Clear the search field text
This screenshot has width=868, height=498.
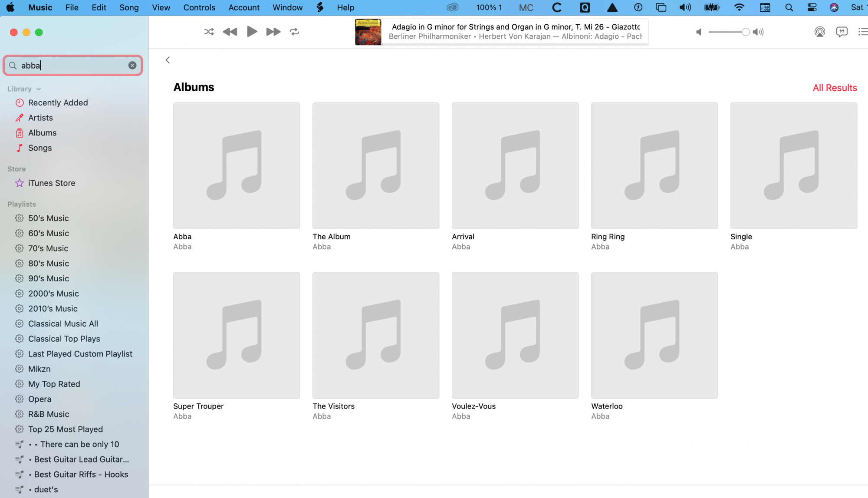tap(132, 65)
